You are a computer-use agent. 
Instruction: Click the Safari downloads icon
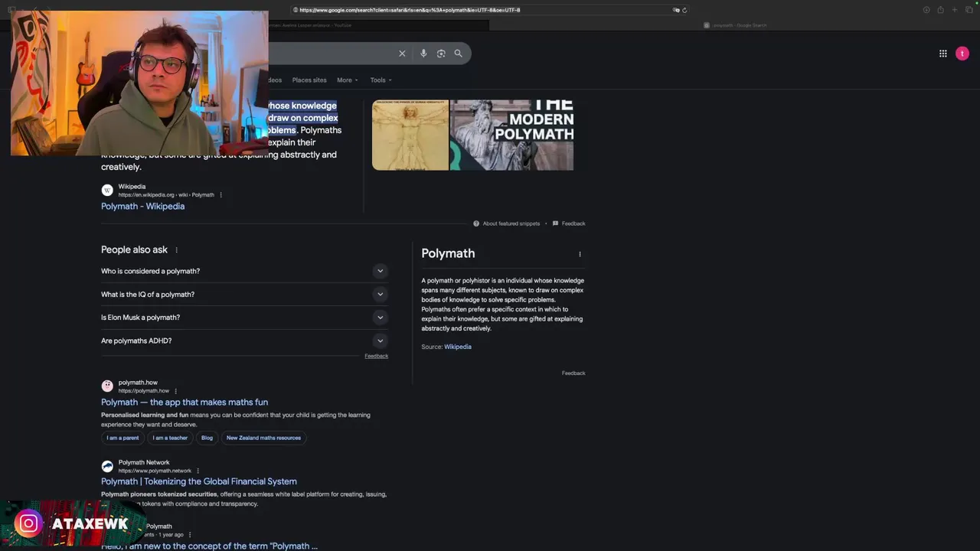tap(926, 10)
